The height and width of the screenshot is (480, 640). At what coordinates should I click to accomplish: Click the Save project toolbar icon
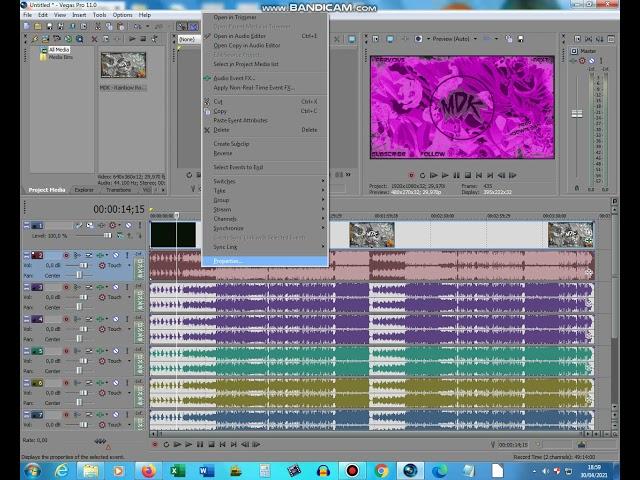pyautogui.click(x=51, y=27)
